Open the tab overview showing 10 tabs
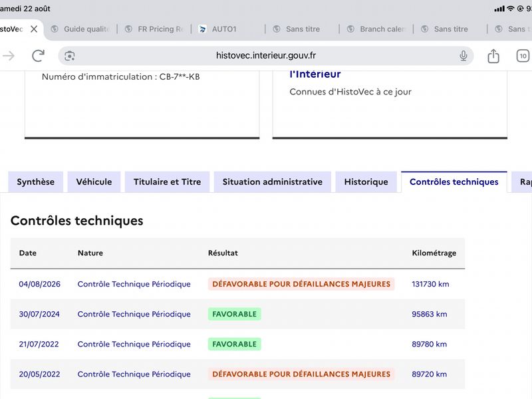Viewport: 532px width, 399px height. pos(523,56)
